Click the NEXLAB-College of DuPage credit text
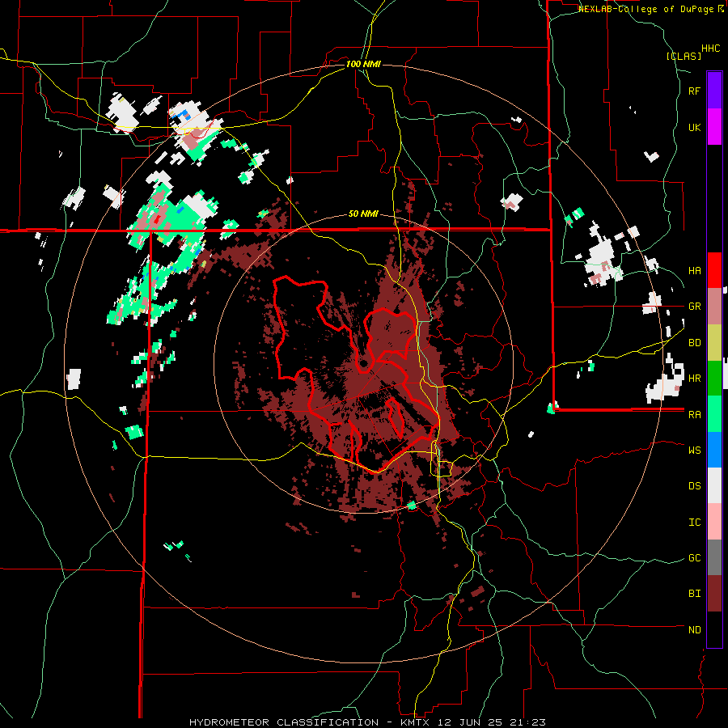This screenshot has height=728, width=728. [x=647, y=9]
